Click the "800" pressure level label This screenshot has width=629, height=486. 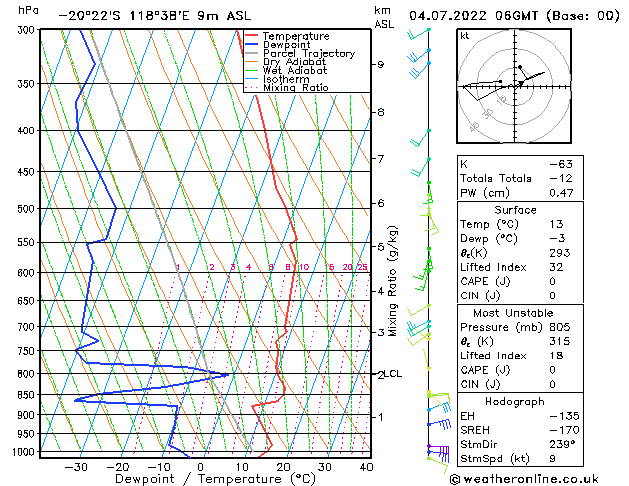coord(28,374)
